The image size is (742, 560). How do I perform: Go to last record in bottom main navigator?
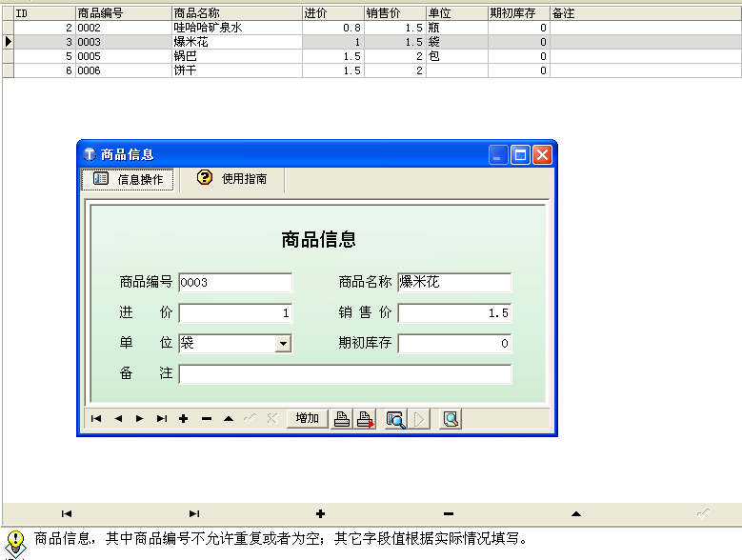coord(194,513)
